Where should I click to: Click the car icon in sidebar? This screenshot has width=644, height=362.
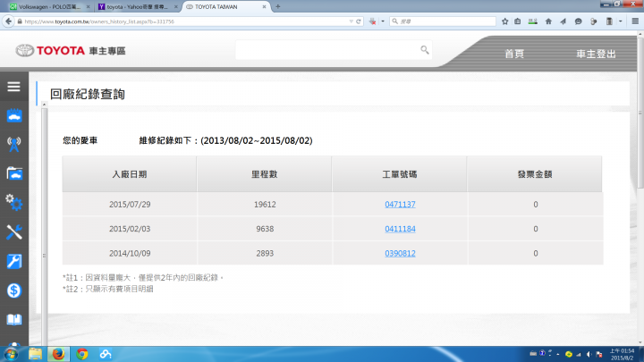(x=14, y=115)
